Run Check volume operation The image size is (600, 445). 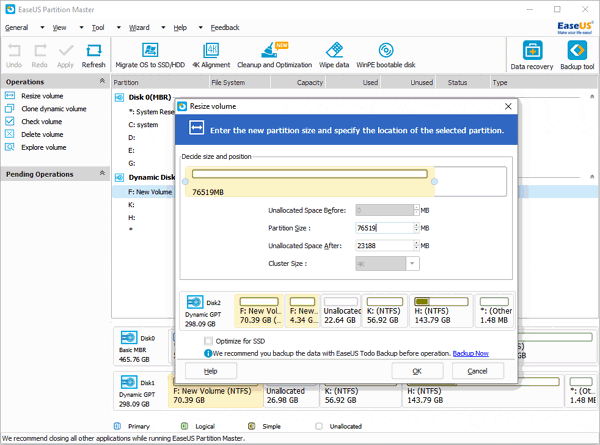tap(41, 122)
